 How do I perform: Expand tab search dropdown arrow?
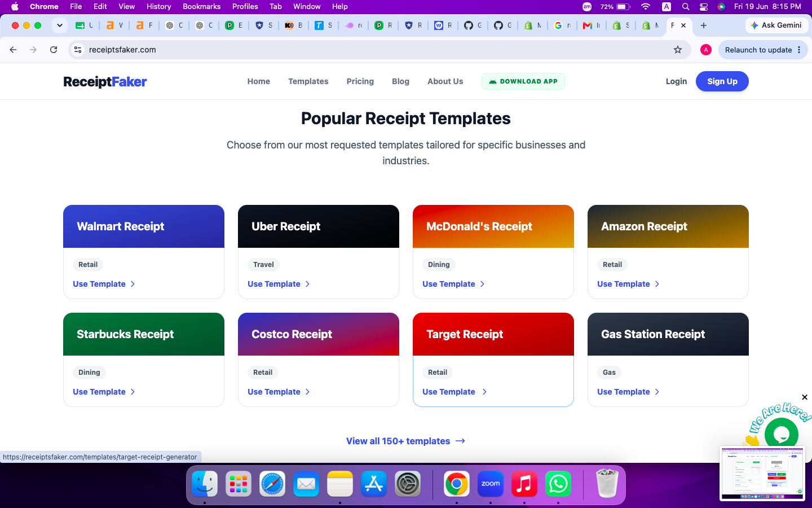click(59, 25)
